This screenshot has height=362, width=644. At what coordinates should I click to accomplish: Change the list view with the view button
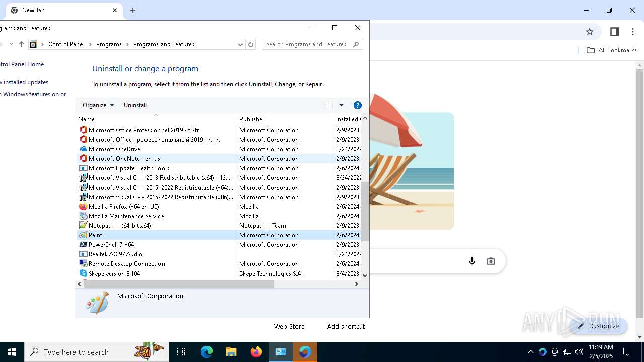330,105
